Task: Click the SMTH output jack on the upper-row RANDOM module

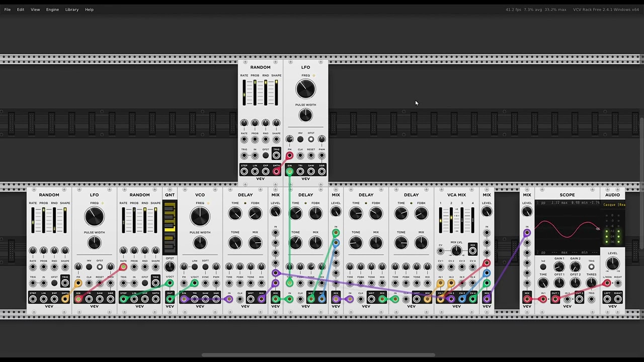Action: [x=276, y=171]
